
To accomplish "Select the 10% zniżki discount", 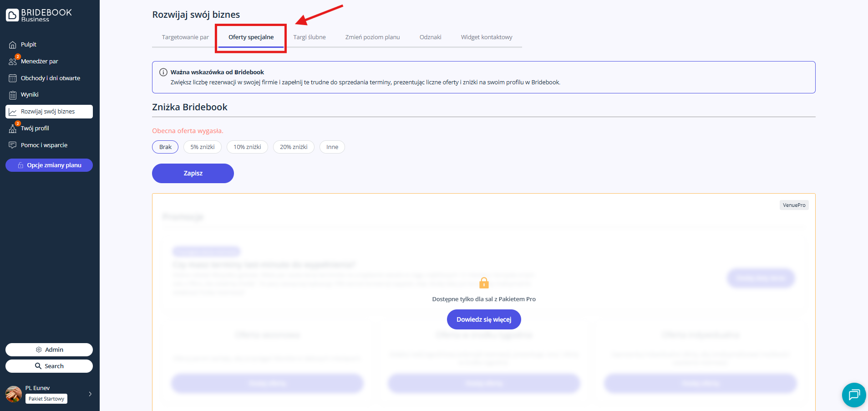I will point(247,147).
